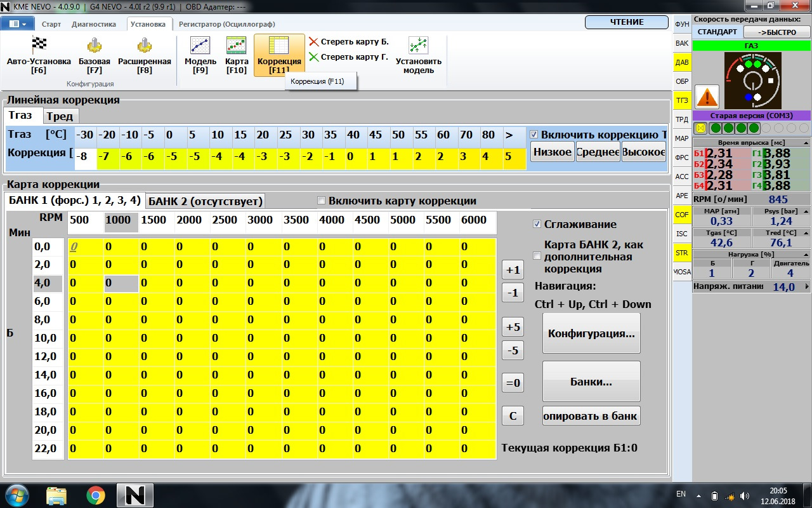
Task: Open MOSA side tab
Action: [x=682, y=271]
